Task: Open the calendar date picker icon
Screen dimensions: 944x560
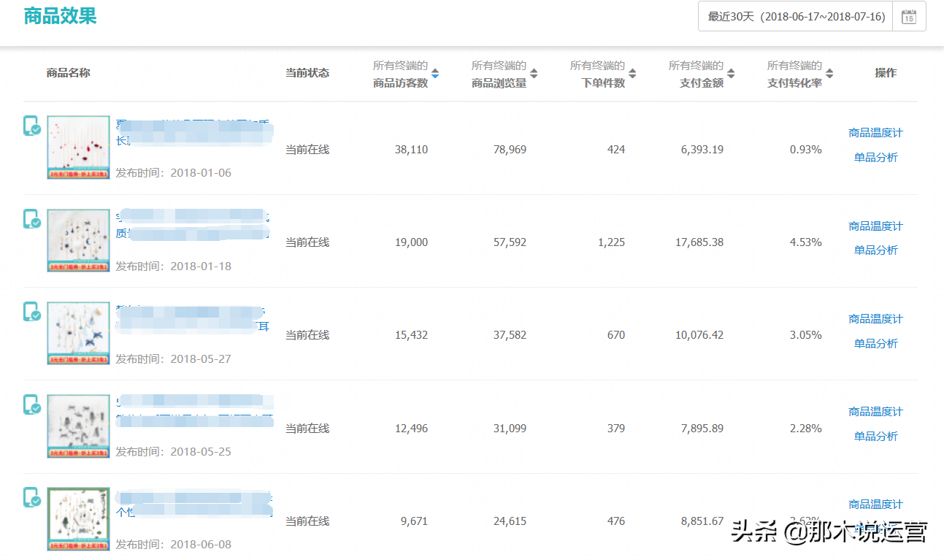Action: 909,17
